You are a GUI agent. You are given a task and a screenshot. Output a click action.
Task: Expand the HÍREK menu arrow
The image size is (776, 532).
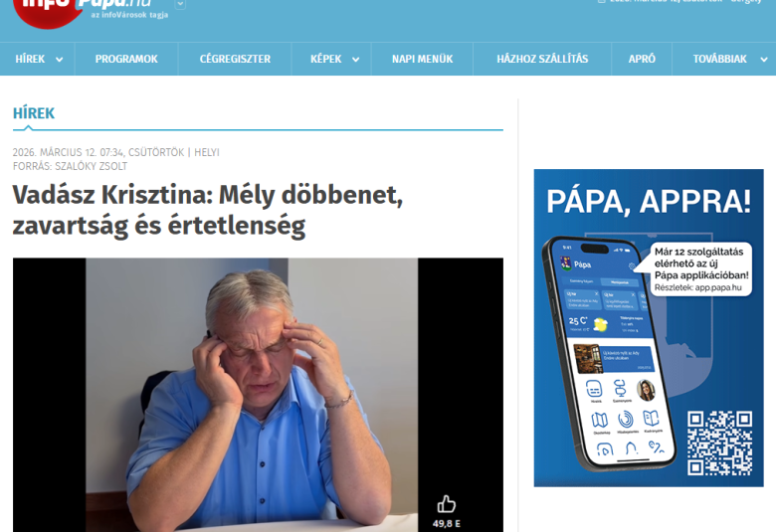[60, 60]
